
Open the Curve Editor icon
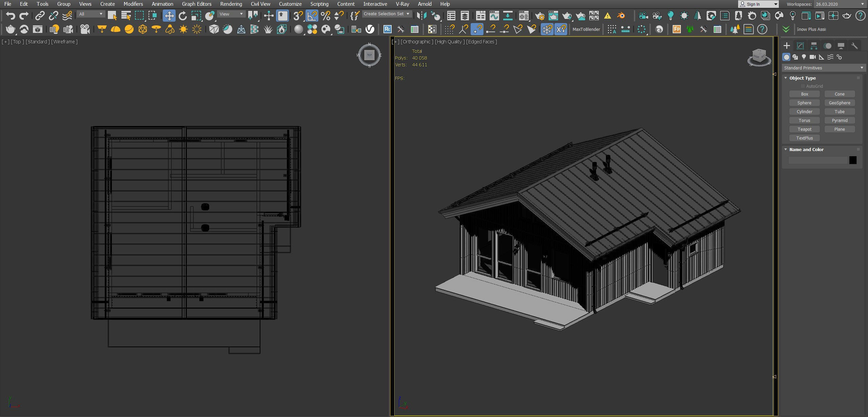pyautogui.click(x=494, y=16)
